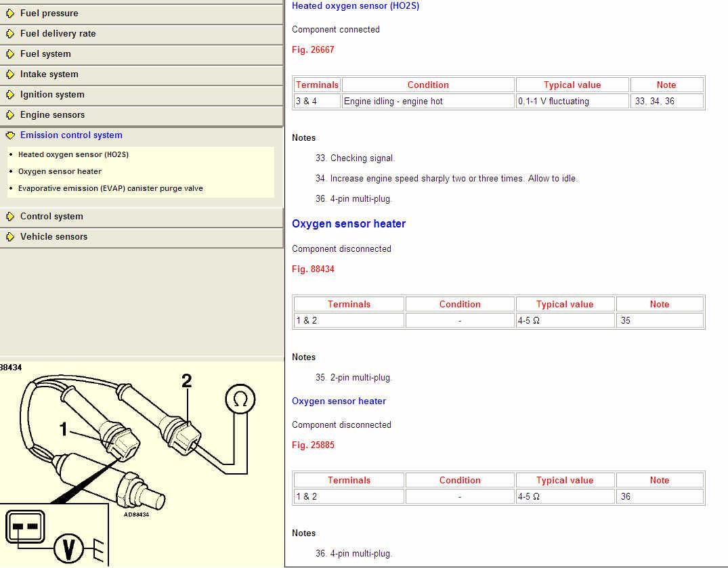Click connector label 1 in the diagram
Viewport: 728px width, 568px height.
(x=64, y=429)
